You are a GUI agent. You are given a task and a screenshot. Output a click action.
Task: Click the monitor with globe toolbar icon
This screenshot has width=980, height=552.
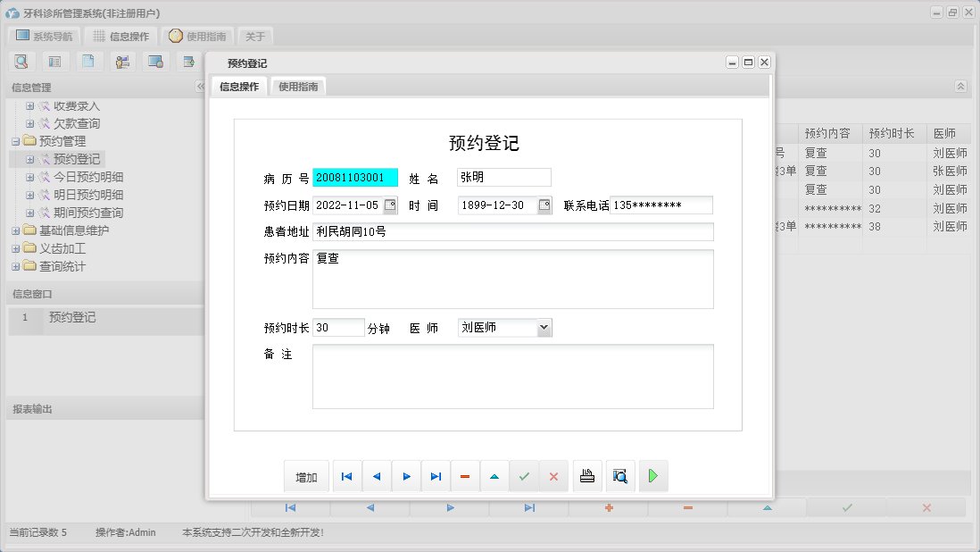point(154,61)
